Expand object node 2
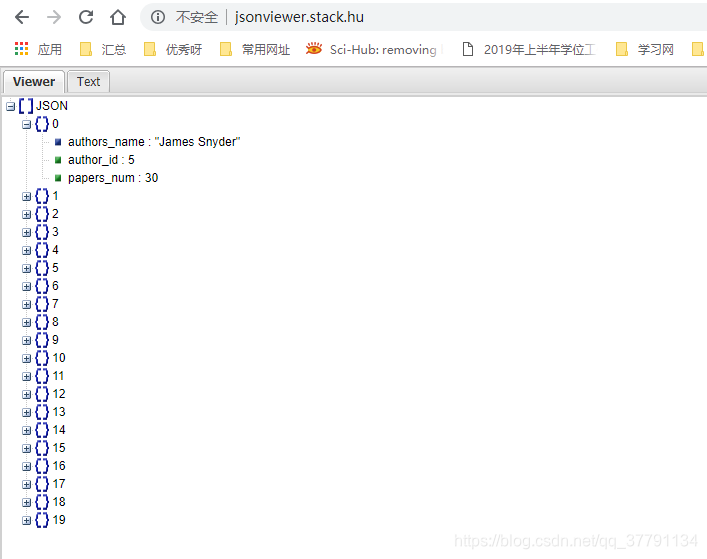Screen dimensions: 707x559 27,215
